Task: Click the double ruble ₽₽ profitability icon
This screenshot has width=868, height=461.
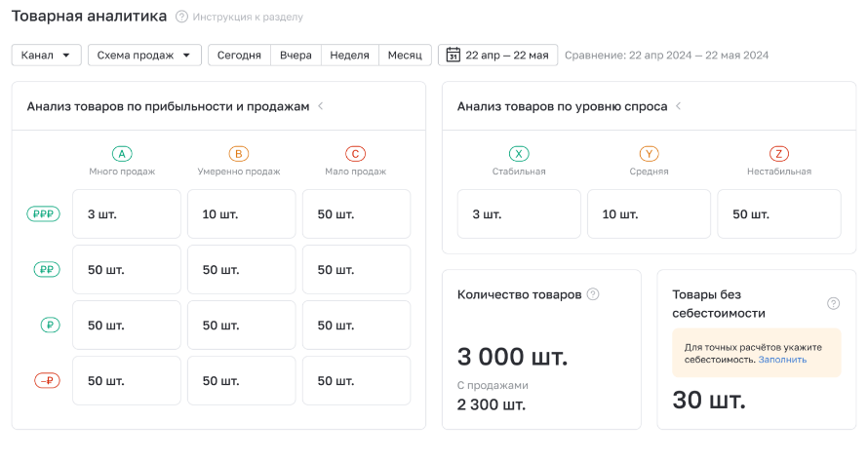Action: 47,270
